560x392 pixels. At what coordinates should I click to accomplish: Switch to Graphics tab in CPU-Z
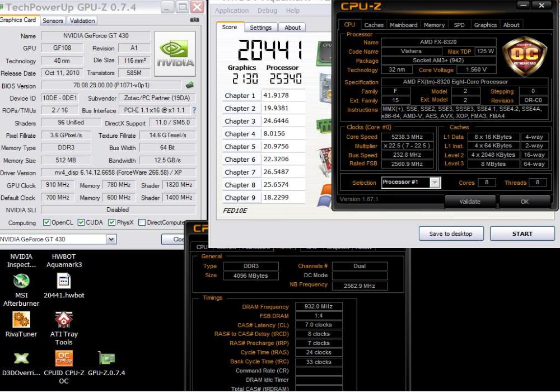pos(486,25)
